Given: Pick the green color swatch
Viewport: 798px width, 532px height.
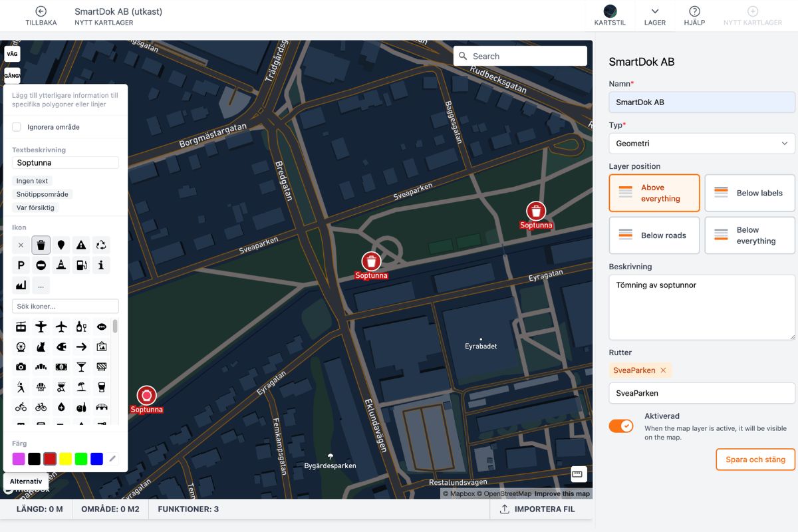Looking at the screenshot, I should (81, 458).
